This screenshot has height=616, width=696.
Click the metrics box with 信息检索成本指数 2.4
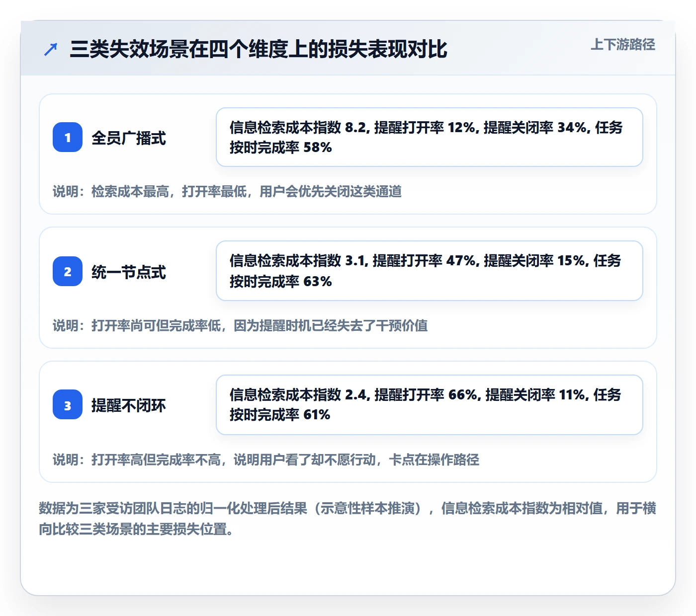pyautogui.click(x=430, y=405)
